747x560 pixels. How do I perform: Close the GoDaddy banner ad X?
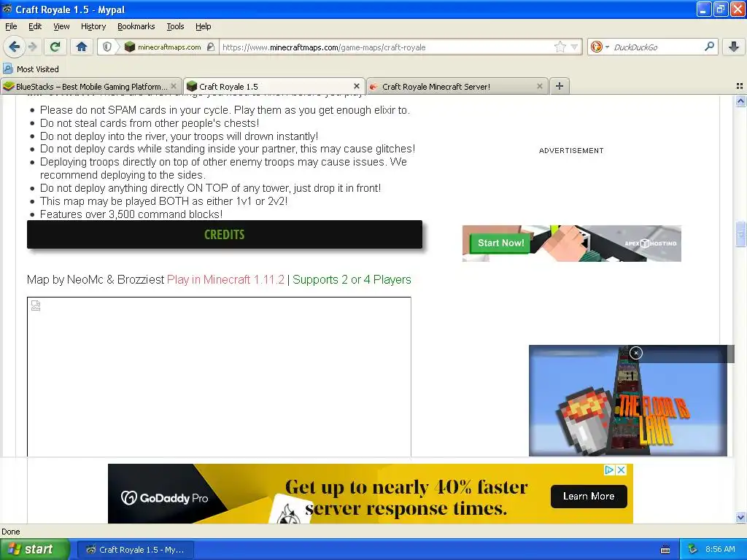621,470
